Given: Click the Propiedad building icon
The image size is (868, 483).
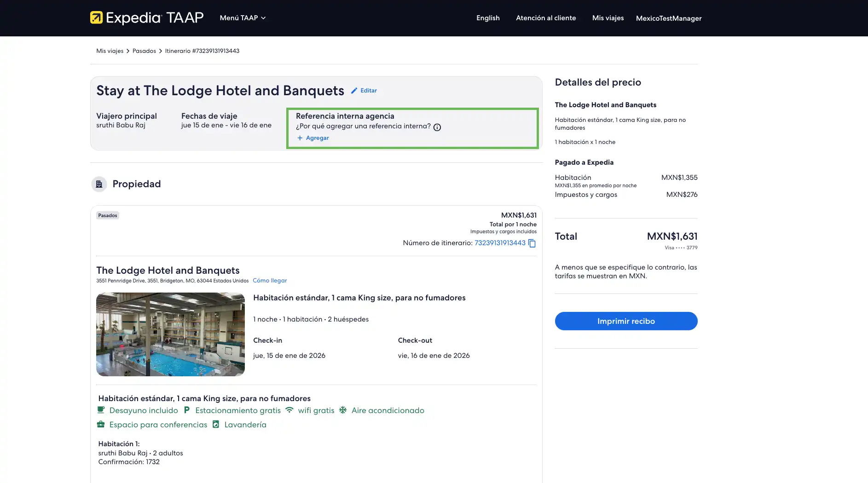Looking at the screenshot, I should [99, 184].
